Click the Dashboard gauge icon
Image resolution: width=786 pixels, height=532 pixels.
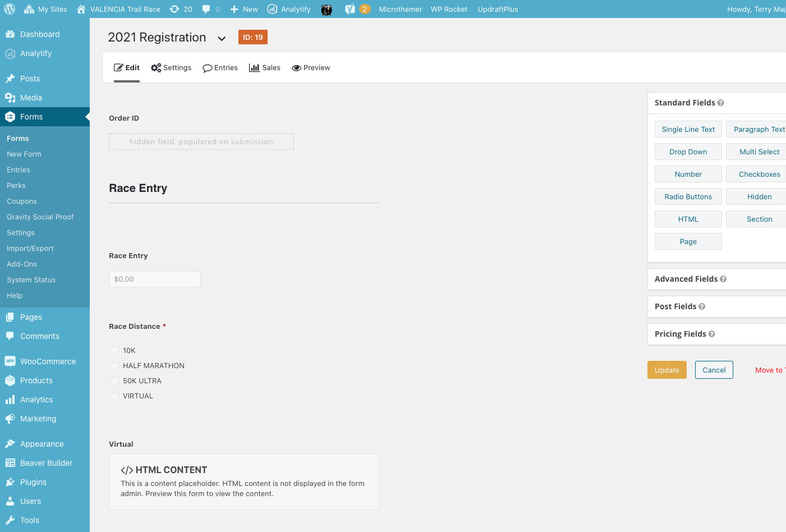click(x=10, y=34)
